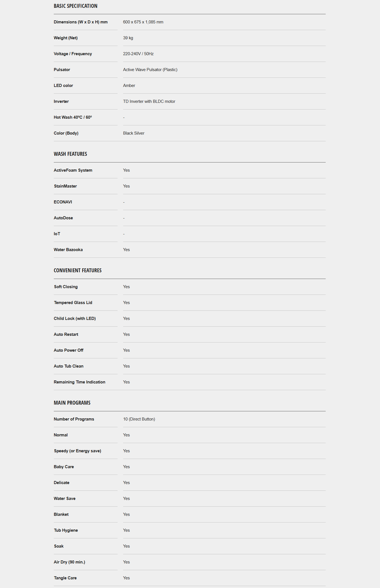Image resolution: width=380 pixels, height=588 pixels.
Task: Select the Dimensions value 600 x 675 x 1,085 mm
Action: click(143, 22)
